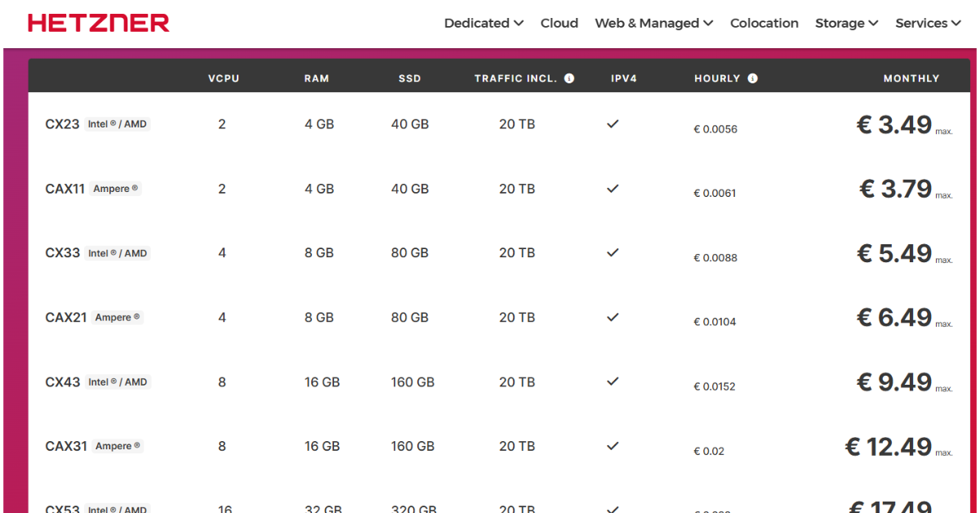Select the CX23 server name

[63, 124]
